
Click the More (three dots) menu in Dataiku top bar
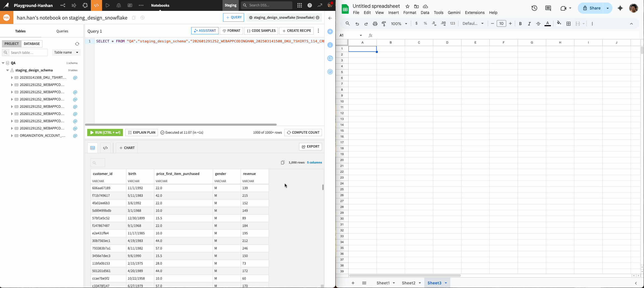coord(141,5)
